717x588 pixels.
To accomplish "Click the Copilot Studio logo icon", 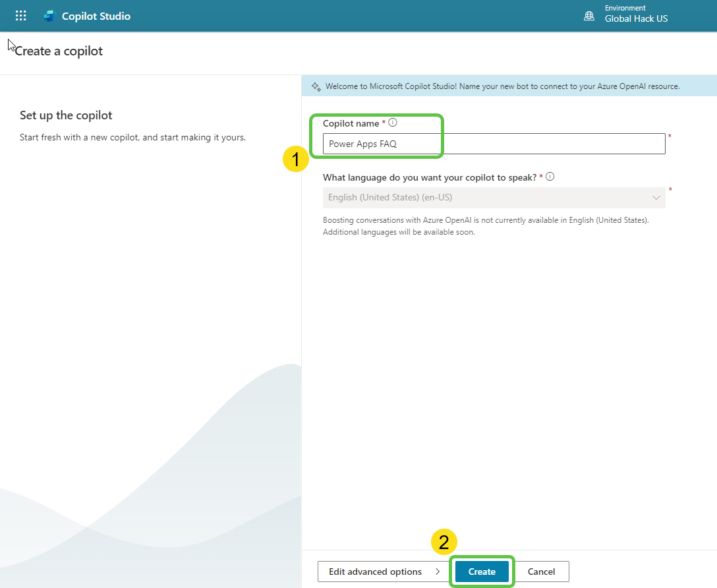I will point(49,16).
